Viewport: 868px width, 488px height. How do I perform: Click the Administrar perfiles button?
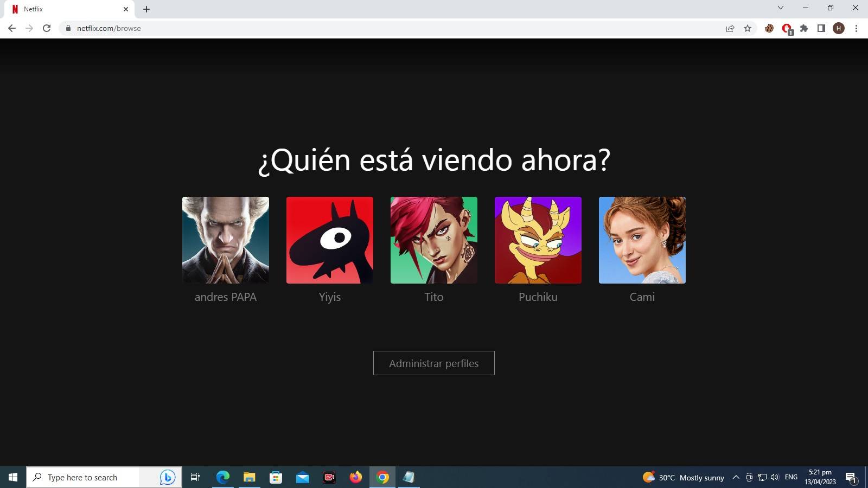point(434,363)
